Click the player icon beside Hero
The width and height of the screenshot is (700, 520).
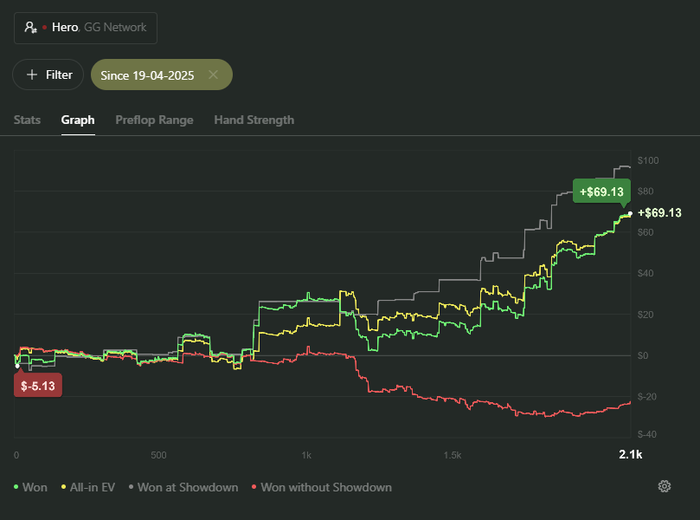click(30, 28)
